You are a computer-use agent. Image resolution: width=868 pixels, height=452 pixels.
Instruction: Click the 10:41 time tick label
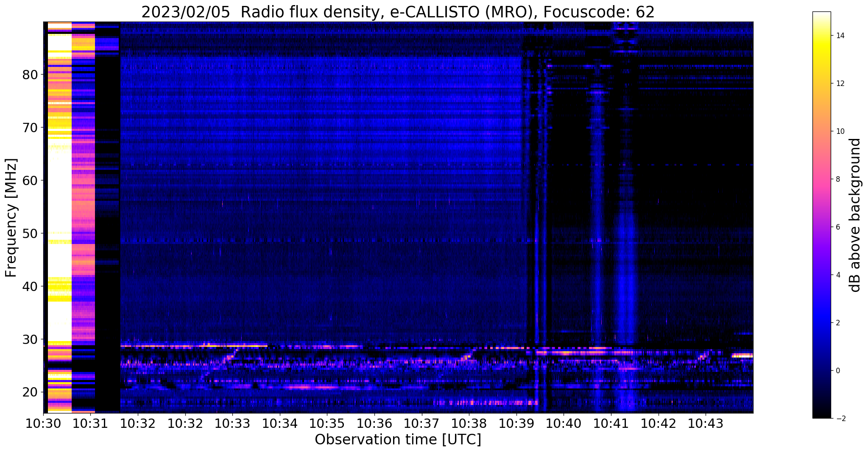(x=611, y=423)
